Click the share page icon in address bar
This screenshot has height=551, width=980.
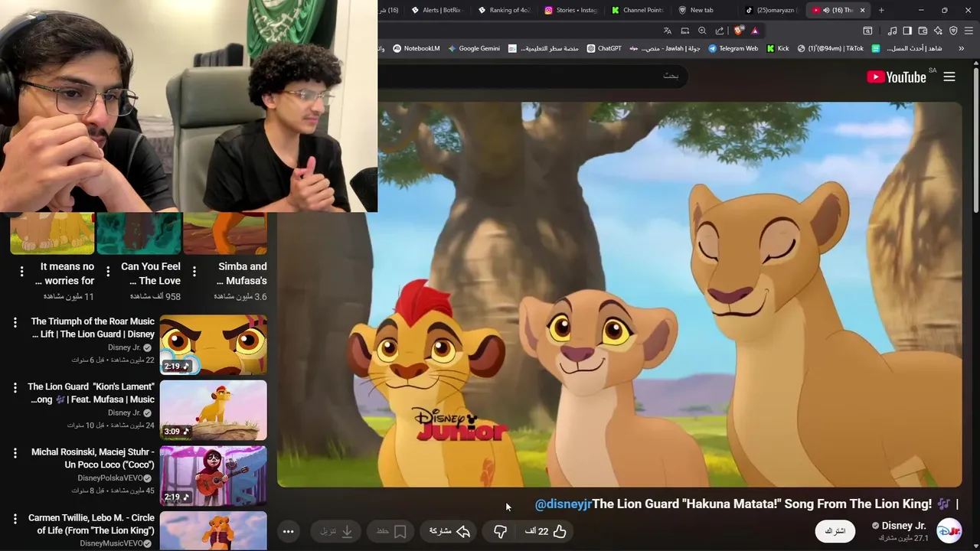tap(720, 31)
